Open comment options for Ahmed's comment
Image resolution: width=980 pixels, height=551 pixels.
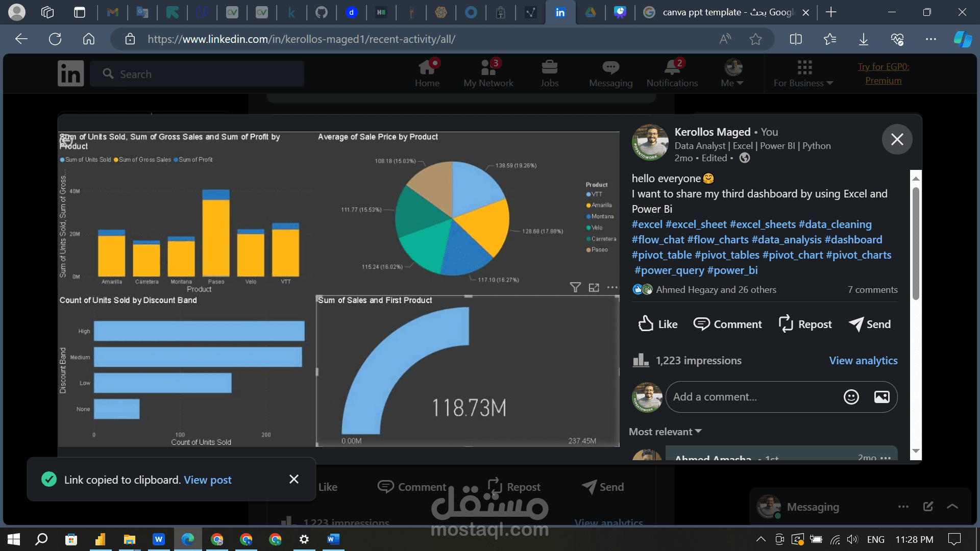point(886,458)
